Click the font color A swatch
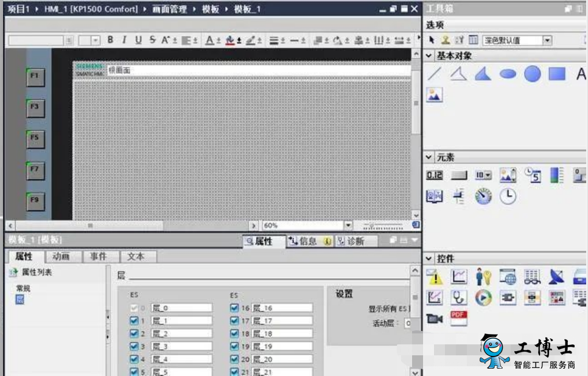This screenshot has width=588, height=376. tap(209, 41)
